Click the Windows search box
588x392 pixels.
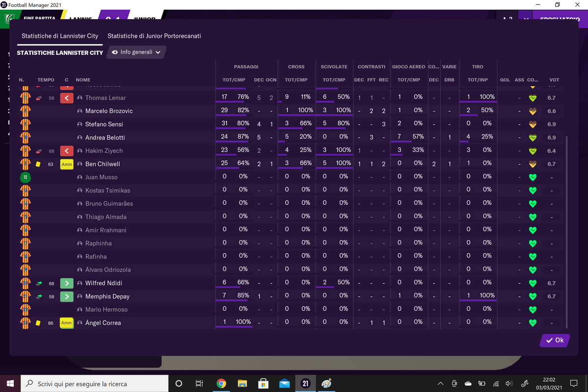[96, 383]
